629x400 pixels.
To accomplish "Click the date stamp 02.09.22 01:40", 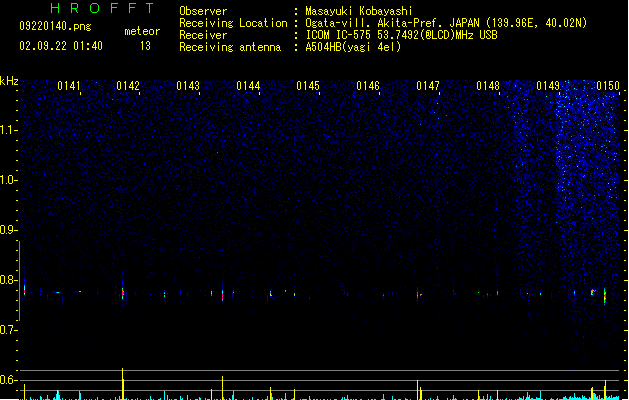I will point(61,46).
